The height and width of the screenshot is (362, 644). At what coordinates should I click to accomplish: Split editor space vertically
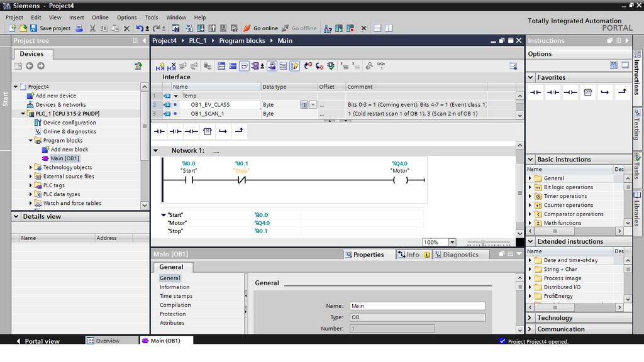[x=389, y=28]
